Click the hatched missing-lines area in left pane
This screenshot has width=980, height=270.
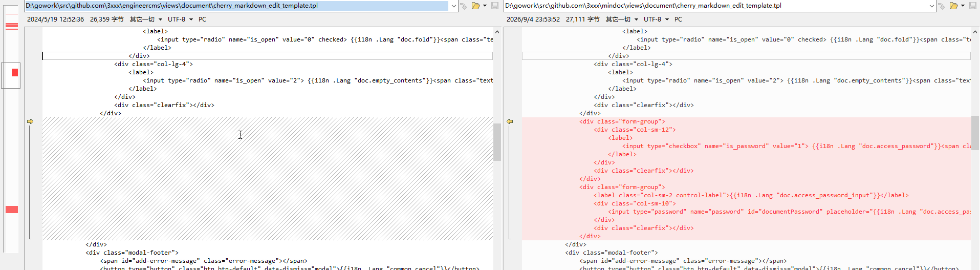pyautogui.click(x=267, y=179)
